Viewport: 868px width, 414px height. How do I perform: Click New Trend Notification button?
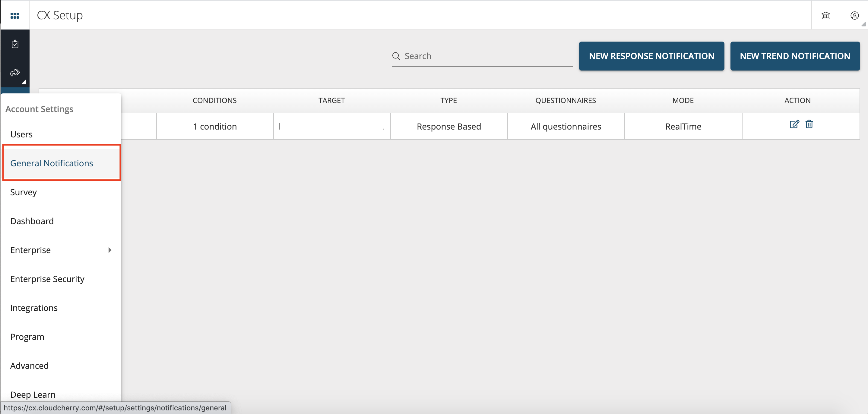pyautogui.click(x=795, y=56)
